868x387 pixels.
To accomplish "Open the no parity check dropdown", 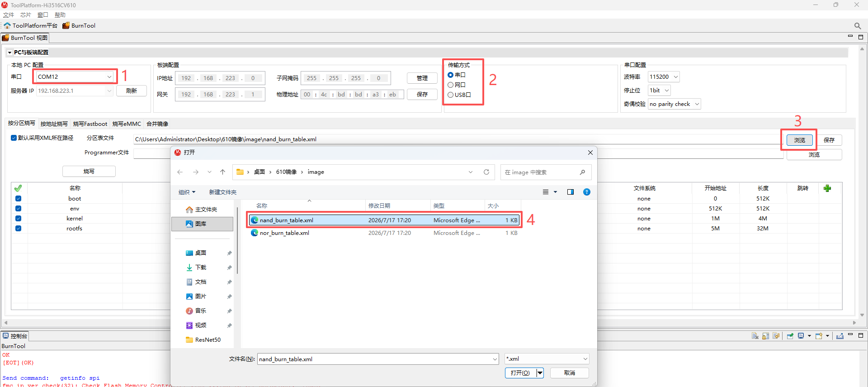I will coord(697,104).
